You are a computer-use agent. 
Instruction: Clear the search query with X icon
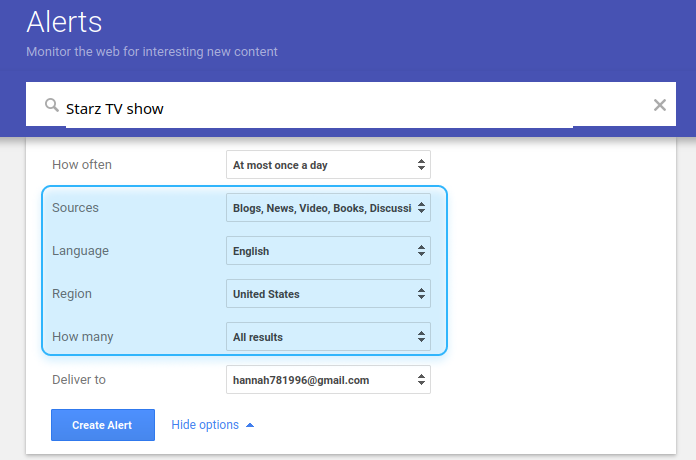coord(660,105)
